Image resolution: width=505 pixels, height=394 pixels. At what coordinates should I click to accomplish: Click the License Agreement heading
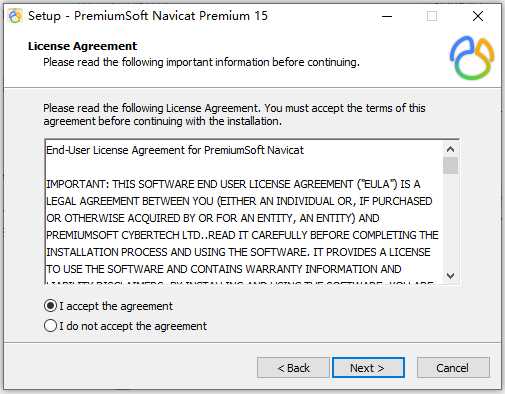[82, 46]
